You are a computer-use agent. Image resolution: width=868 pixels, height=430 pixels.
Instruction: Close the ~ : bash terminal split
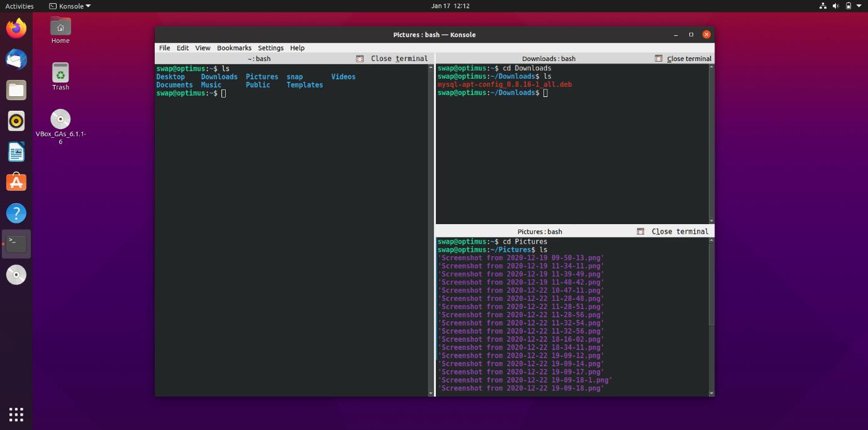(399, 59)
